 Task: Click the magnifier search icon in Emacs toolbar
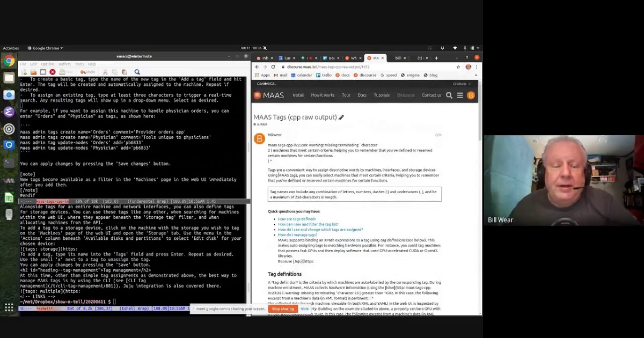coord(137,72)
